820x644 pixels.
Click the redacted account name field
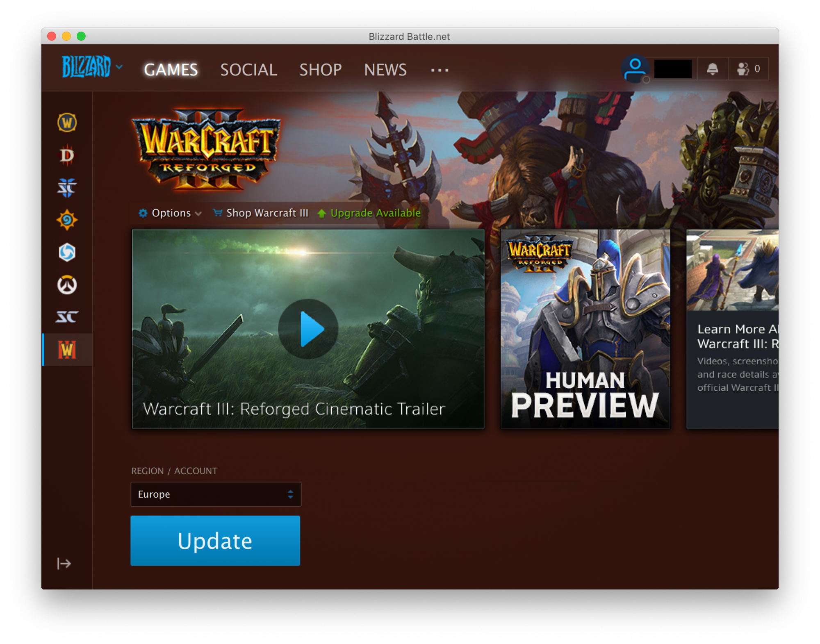[673, 69]
